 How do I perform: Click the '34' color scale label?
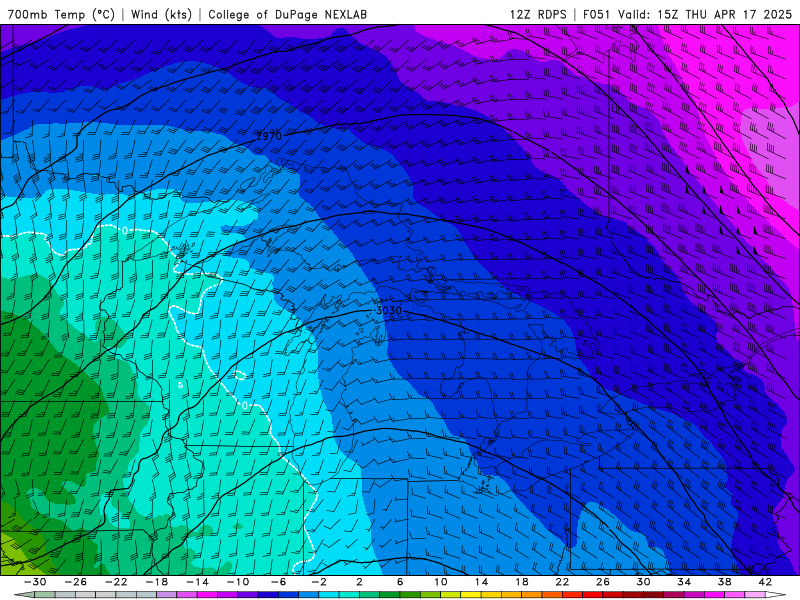pos(684,582)
